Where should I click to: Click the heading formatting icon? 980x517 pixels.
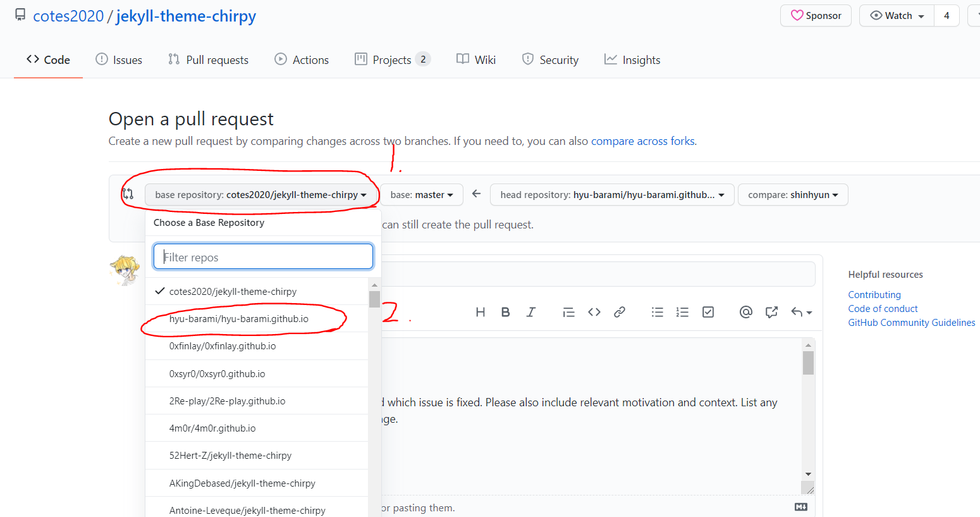coord(481,312)
